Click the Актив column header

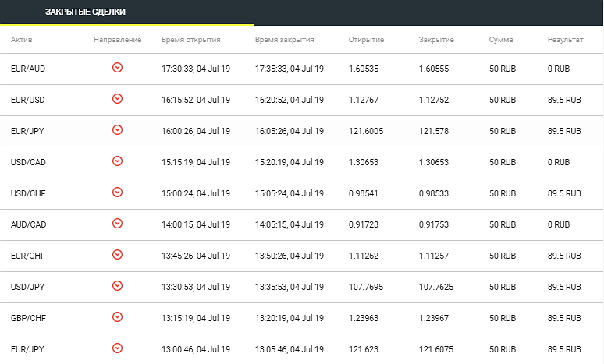22,39
